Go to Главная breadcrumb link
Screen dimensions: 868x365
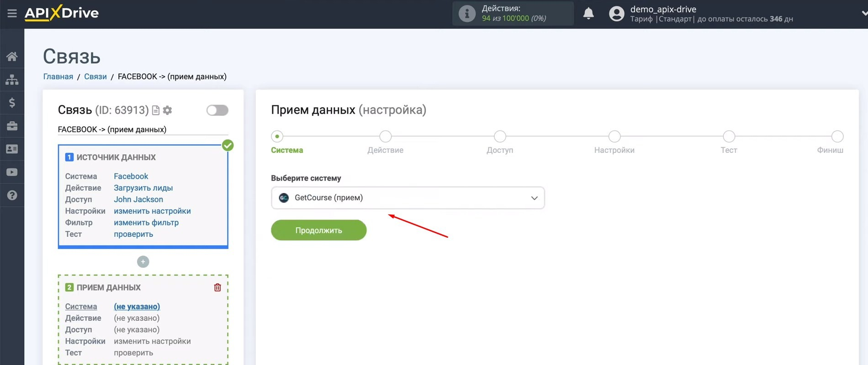(58, 77)
